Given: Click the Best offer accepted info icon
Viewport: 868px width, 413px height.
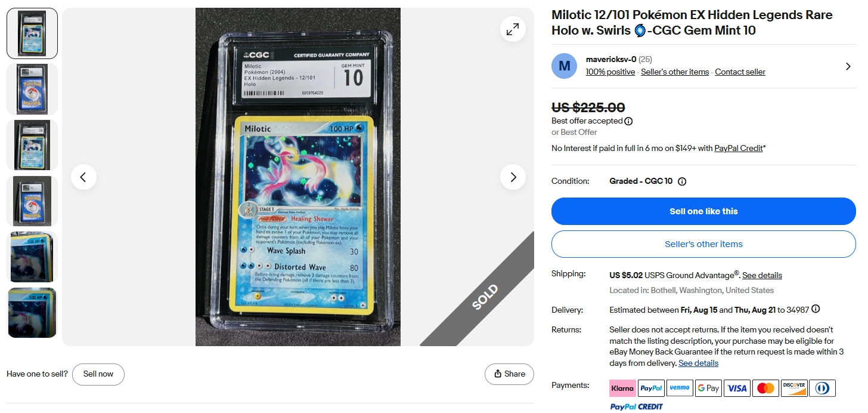Looking at the screenshot, I should (x=628, y=121).
